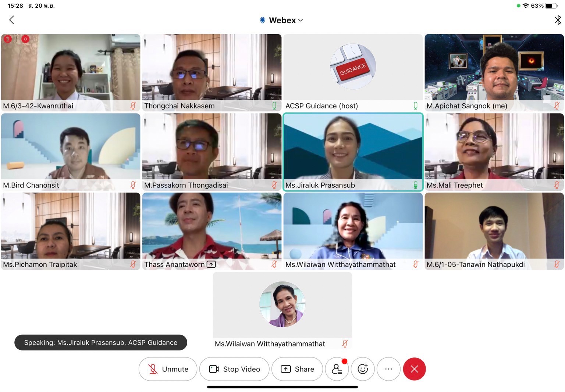Unmute your microphone

[x=168, y=369]
